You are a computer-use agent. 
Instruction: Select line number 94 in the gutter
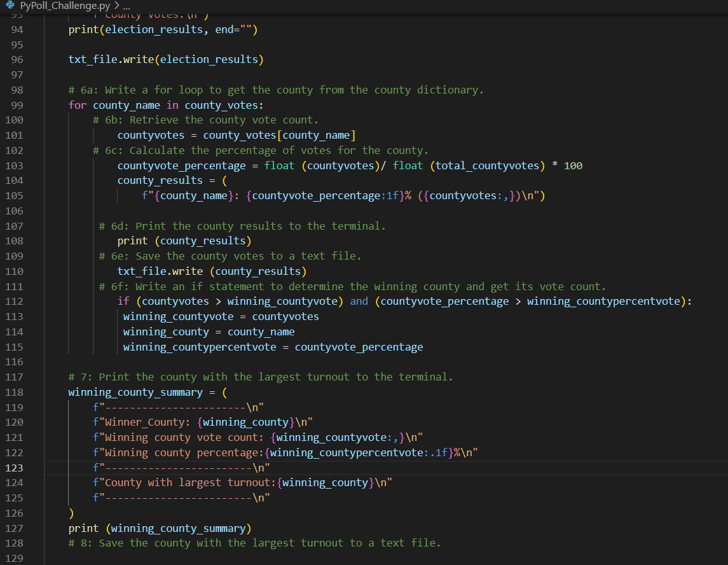[17, 29]
